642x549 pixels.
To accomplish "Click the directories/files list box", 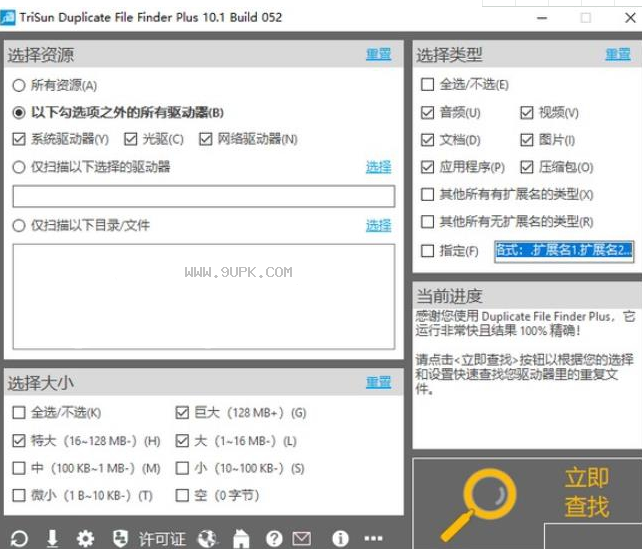I will coord(204,297).
